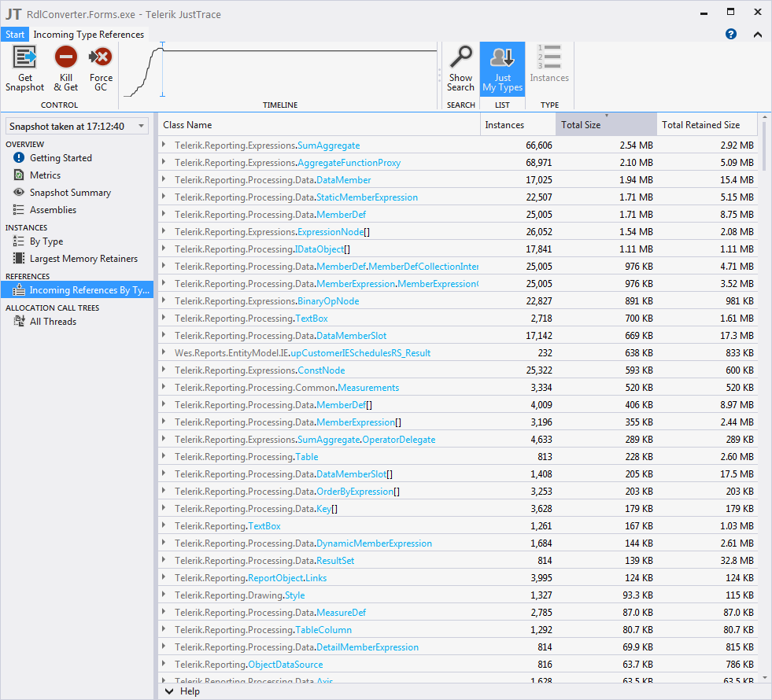The image size is (772, 700).
Task: Expand the SumAggregate row
Action: point(164,146)
